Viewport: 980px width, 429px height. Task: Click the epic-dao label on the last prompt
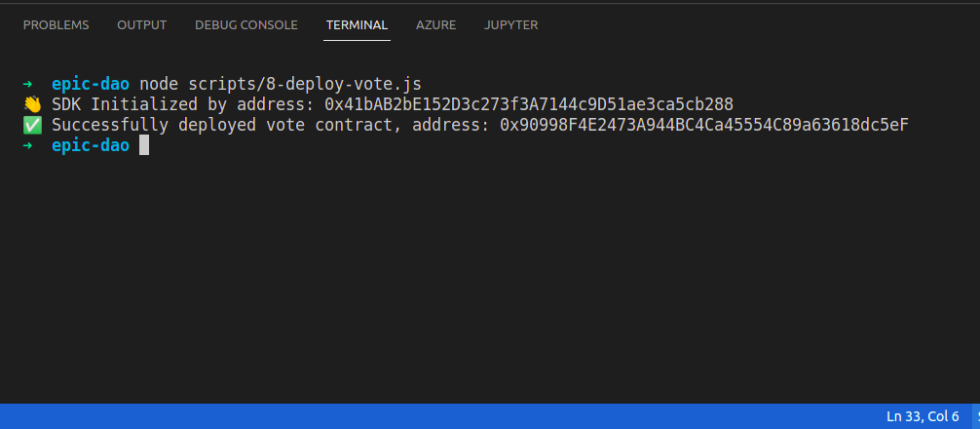point(91,145)
